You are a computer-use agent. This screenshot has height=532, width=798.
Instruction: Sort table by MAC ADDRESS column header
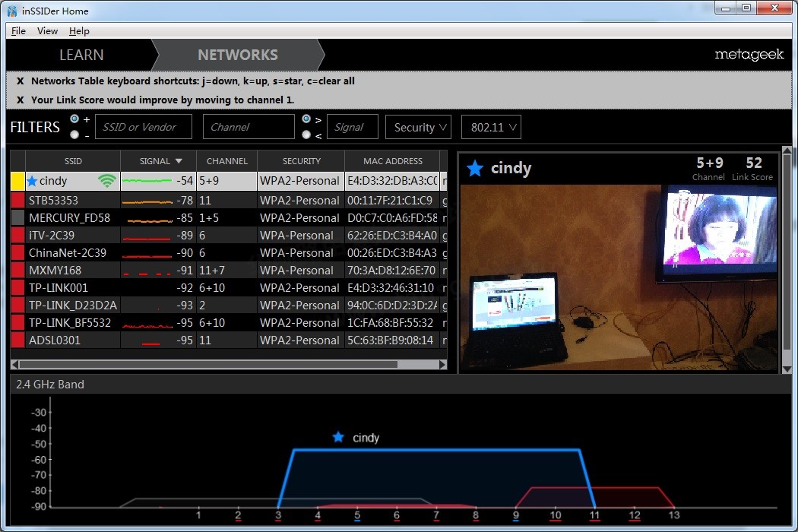coord(392,161)
